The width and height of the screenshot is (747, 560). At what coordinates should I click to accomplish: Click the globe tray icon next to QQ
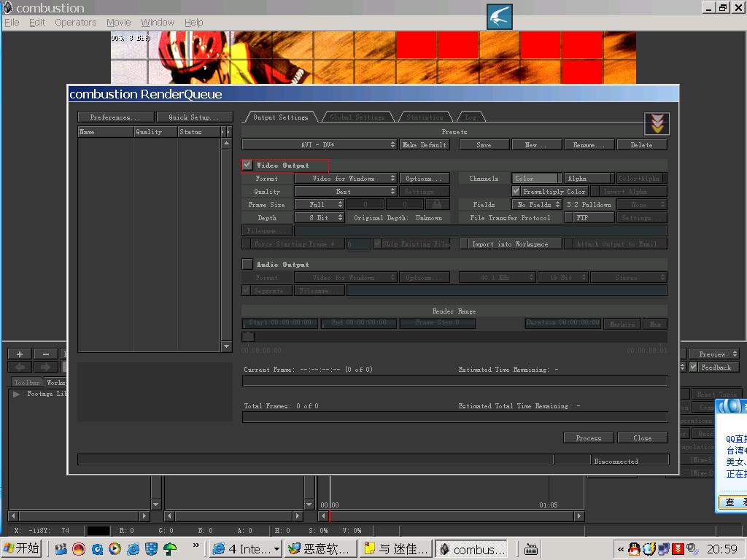pos(649,549)
